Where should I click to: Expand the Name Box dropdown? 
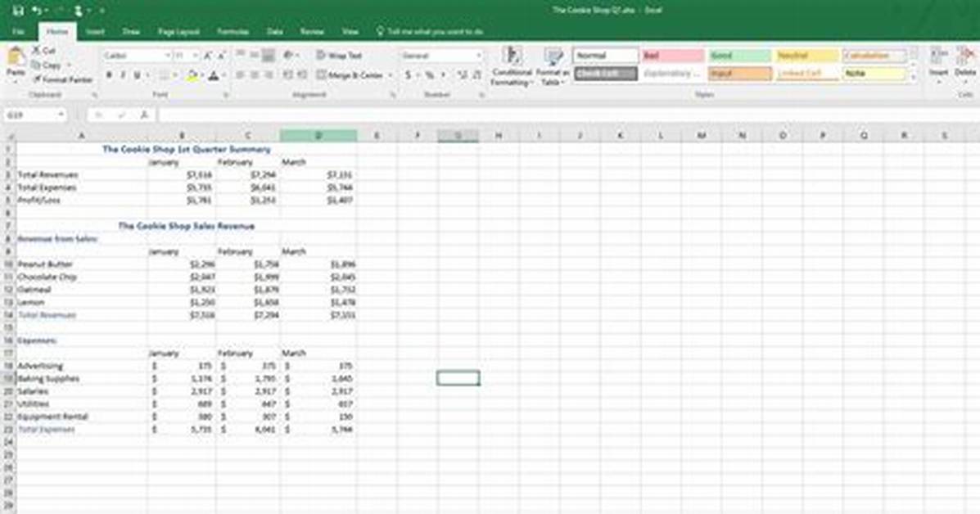point(61,115)
